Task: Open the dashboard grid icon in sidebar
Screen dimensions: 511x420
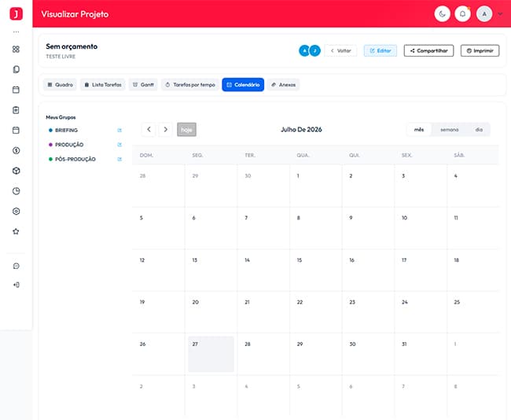Action: click(x=16, y=50)
